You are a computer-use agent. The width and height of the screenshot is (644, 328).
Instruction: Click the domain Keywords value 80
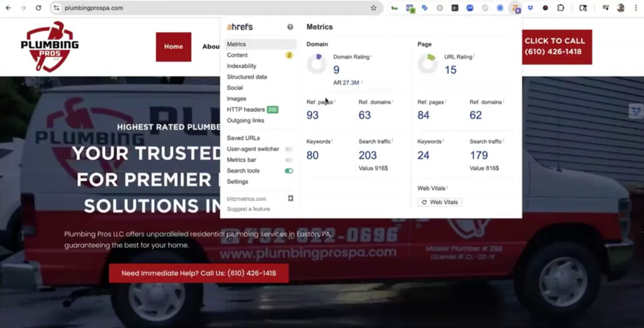coord(313,155)
